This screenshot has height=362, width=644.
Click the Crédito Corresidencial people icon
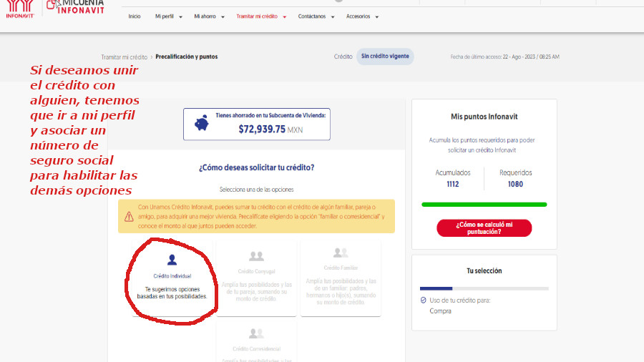pyautogui.click(x=256, y=333)
